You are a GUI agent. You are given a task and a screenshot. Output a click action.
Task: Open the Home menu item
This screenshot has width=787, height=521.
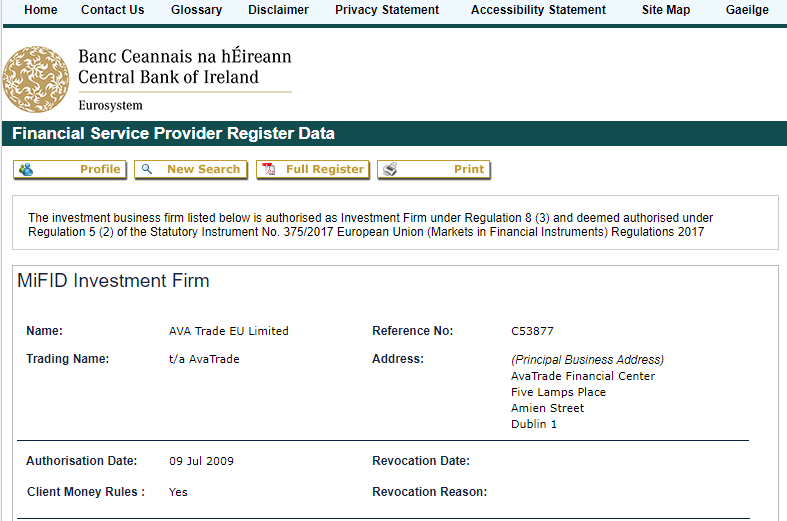(x=40, y=10)
